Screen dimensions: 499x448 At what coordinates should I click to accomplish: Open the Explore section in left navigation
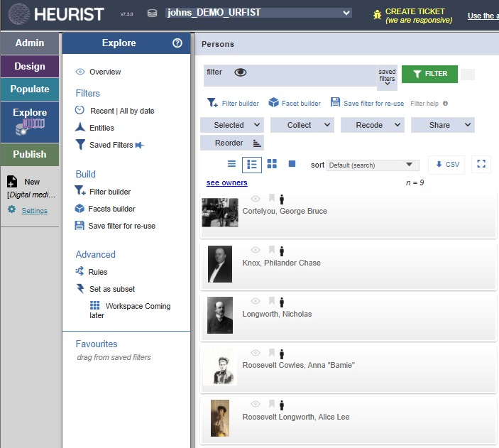(x=30, y=122)
